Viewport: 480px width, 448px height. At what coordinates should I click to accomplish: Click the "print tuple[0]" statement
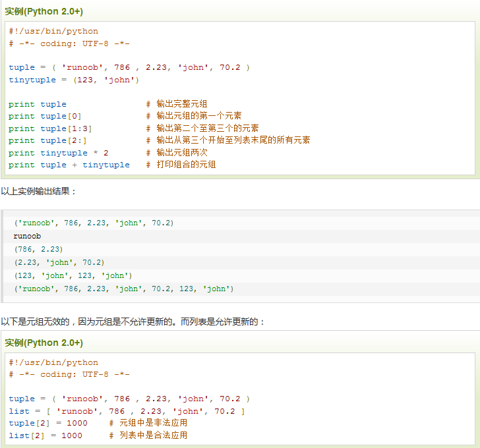click(x=45, y=116)
